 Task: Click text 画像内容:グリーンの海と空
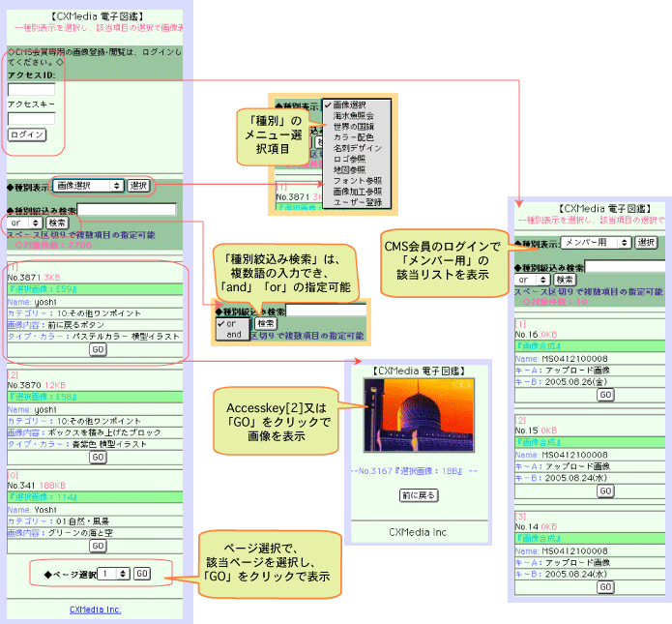[x=60, y=533]
